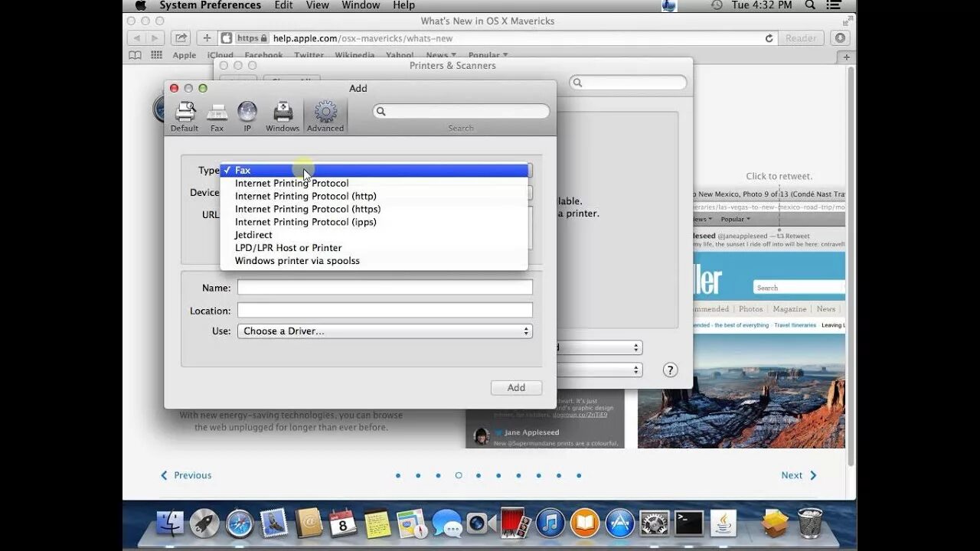Choose Windows printer via spoolss
Viewport: 980px width, 551px height.
[374, 261]
